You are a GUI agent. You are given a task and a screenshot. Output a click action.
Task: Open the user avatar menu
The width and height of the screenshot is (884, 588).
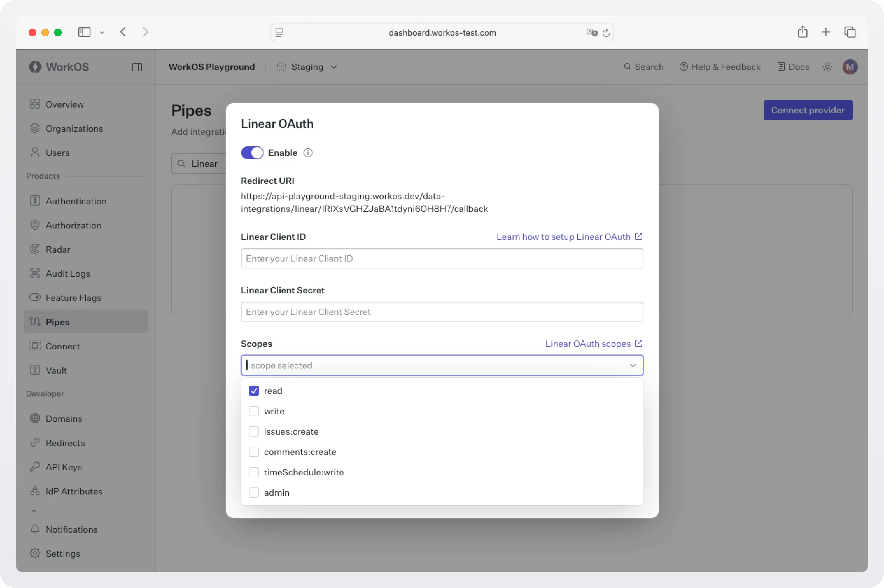850,67
